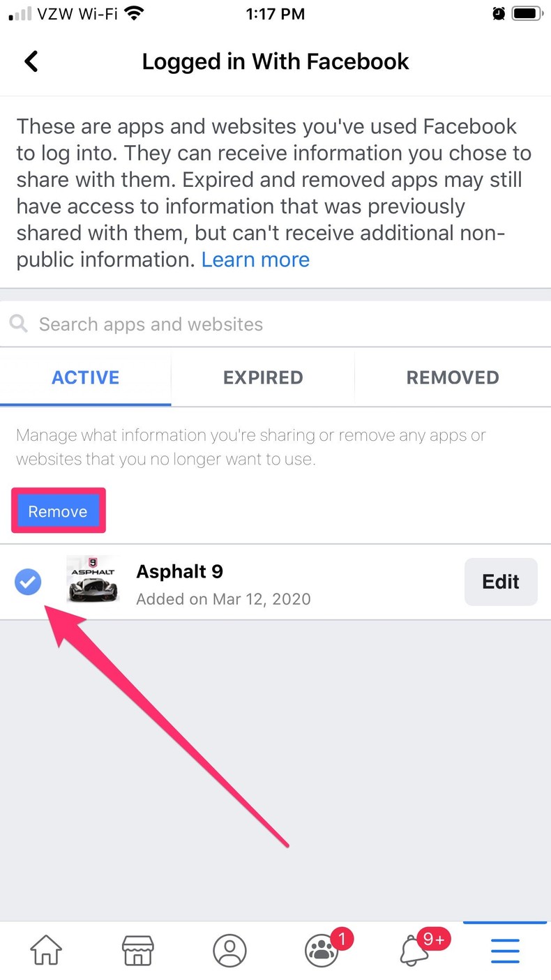Image resolution: width=551 pixels, height=980 pixels.
Task: Click the Remove button
Action: [58, 511]
